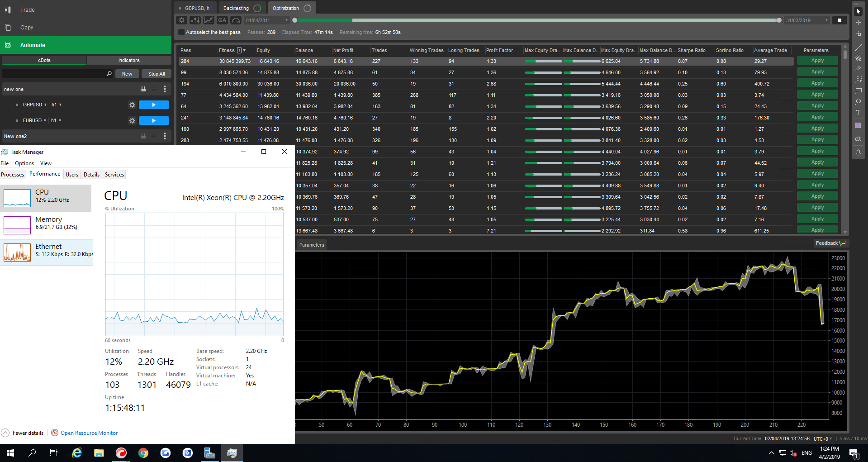Viewport: 868px width, 462px height.
Task: Start the GBPUSD cBot instance
Action: [154, 105]
